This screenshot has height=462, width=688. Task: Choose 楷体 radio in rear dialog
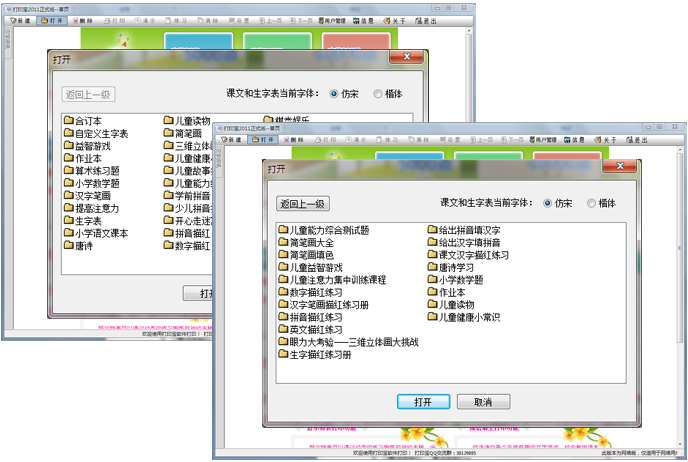point(378,94)
